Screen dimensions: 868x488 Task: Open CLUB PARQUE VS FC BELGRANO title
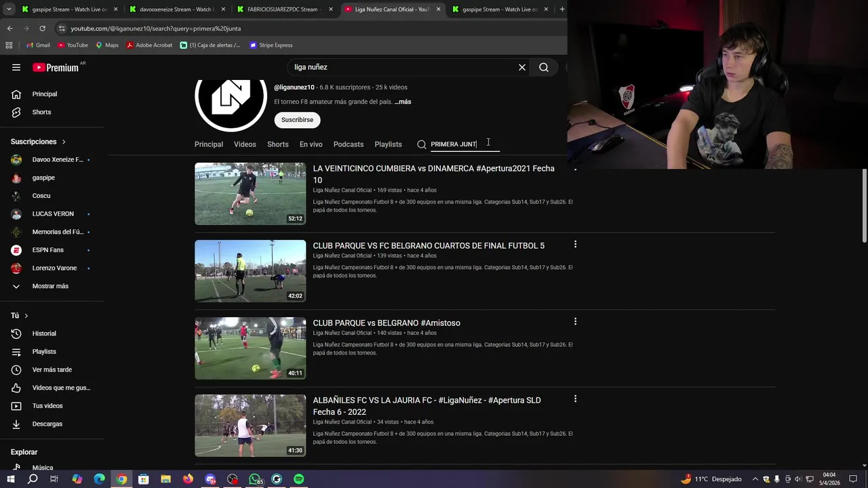429,246
